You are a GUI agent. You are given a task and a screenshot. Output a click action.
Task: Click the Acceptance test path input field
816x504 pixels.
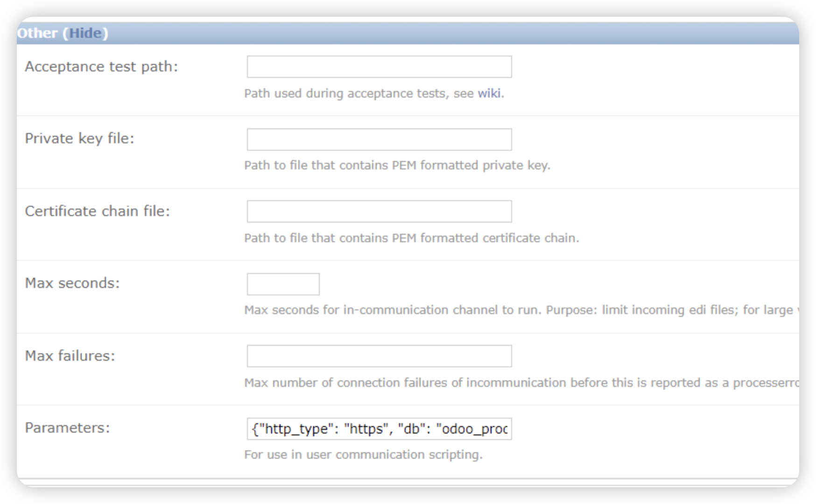point(379,67)
